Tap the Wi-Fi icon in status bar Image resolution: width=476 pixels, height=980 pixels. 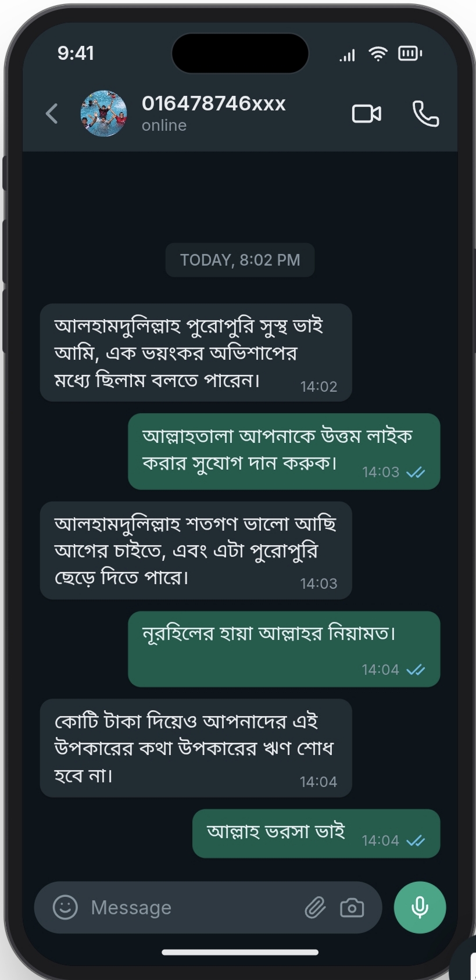pos(378,54)
